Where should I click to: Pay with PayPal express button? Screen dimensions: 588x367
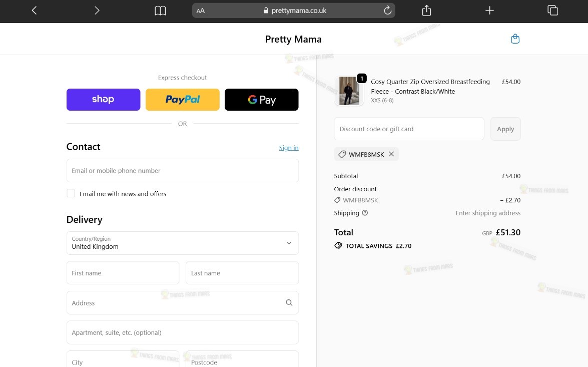point(182,100)
